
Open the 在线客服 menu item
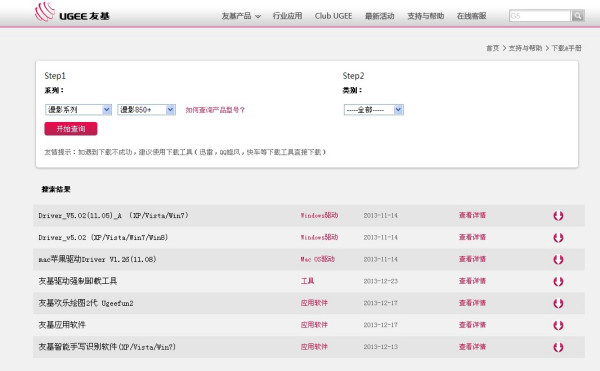coord(471,16)
